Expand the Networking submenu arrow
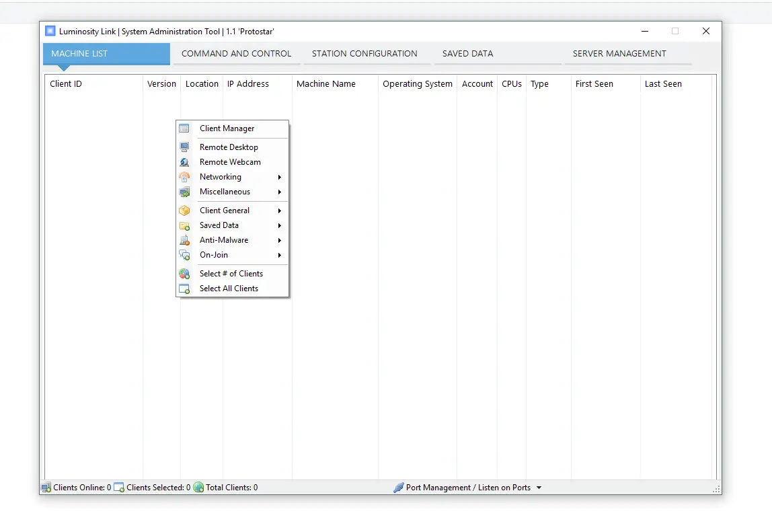Image resolution: width=772 pixels, height=532 pixels. [x=279, y=177]
